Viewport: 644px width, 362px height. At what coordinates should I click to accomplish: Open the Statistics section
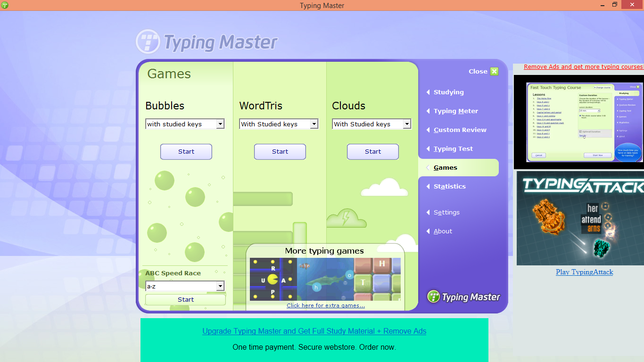pos(449,187)
